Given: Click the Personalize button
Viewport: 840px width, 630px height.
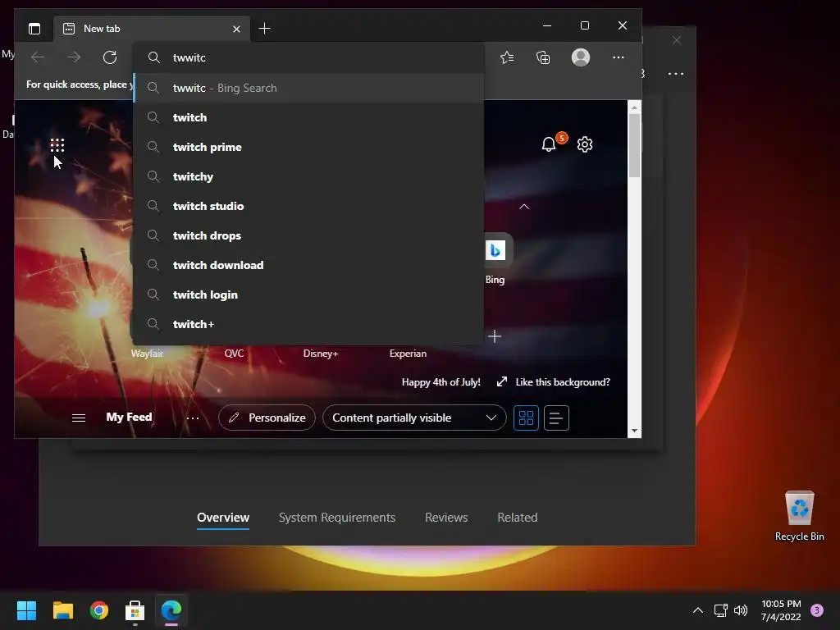Looking at the screenshot, I should tap(267, 418).
